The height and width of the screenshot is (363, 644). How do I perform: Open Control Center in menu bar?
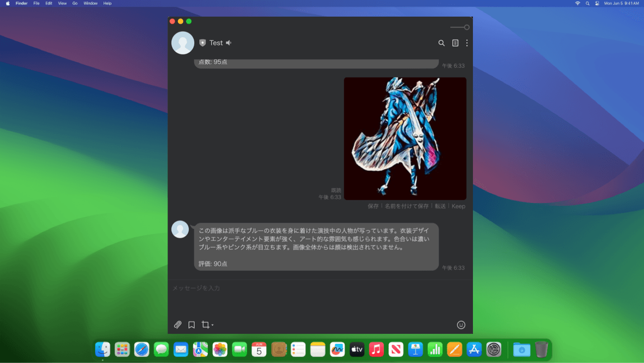pos(597,3)
